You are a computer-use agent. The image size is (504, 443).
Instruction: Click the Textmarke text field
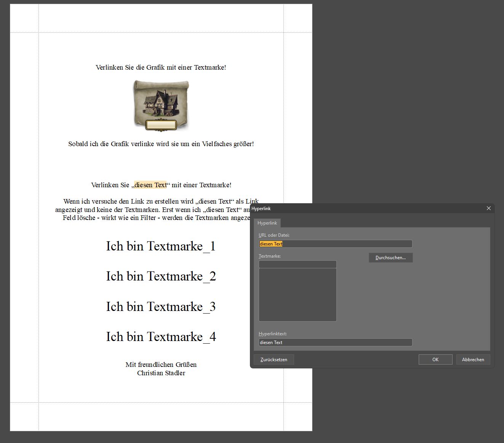pos(298,264)
